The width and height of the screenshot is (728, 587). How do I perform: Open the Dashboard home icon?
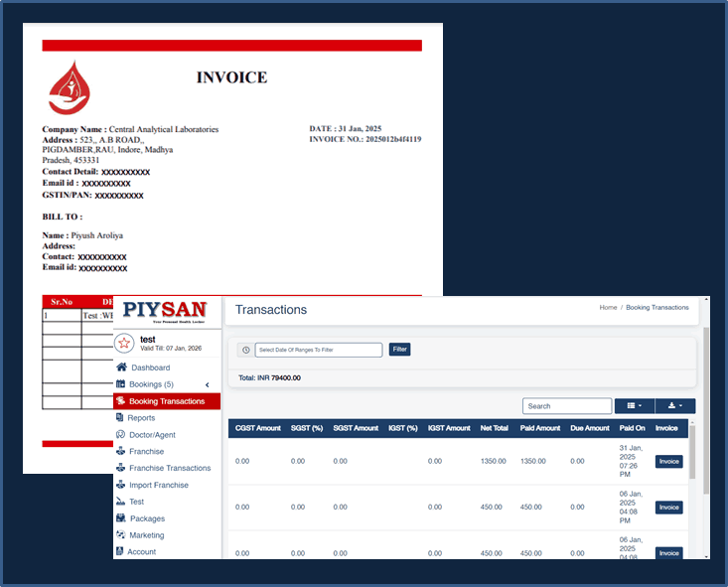121,367
